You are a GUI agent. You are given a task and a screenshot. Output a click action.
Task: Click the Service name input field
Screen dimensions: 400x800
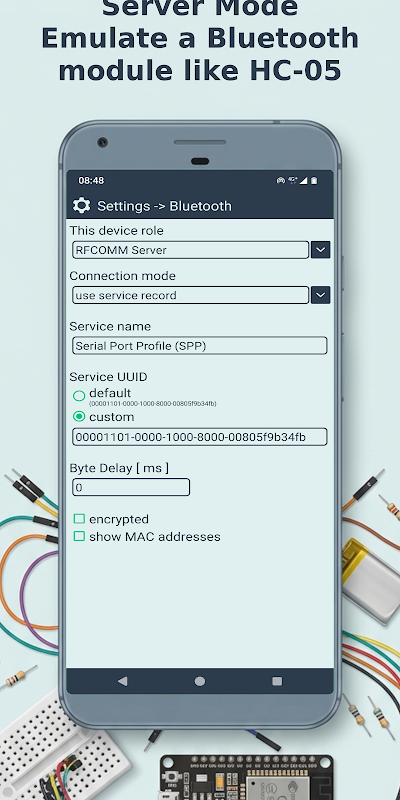pyautogui.click(x=199, y=345)
